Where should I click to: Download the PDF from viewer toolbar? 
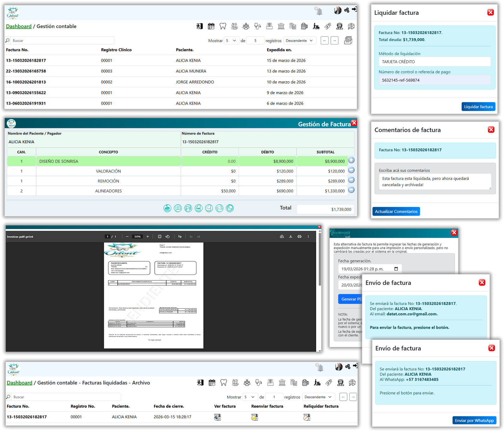(x=290, y=237)
